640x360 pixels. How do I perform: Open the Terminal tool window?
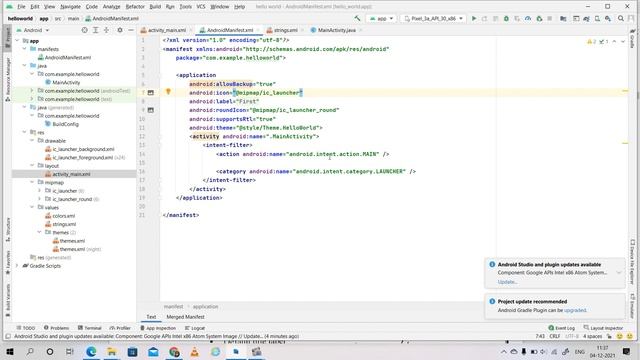click(x=90, y=328)
